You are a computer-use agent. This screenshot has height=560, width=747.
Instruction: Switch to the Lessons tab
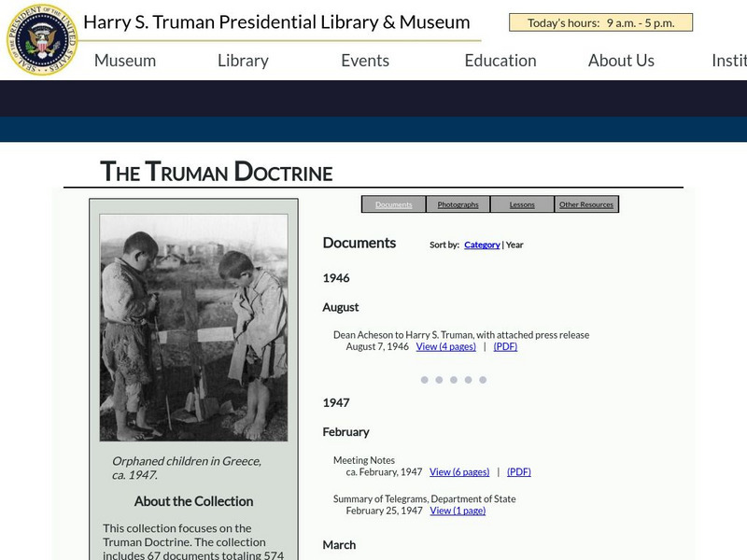point(522,203)
